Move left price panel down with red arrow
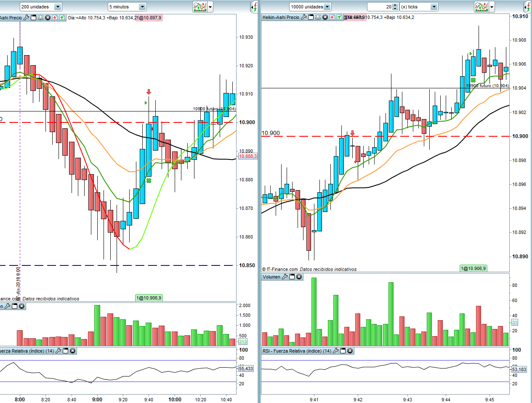The image size is (532, 403). pyautogui.click(x=55, y=18)
